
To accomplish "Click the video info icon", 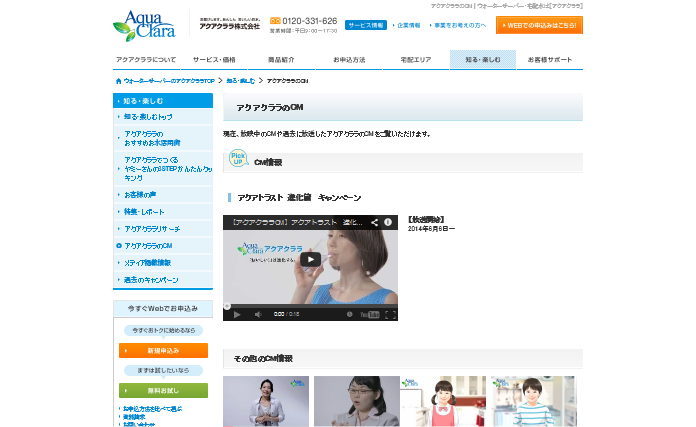I will coord(388,222).
